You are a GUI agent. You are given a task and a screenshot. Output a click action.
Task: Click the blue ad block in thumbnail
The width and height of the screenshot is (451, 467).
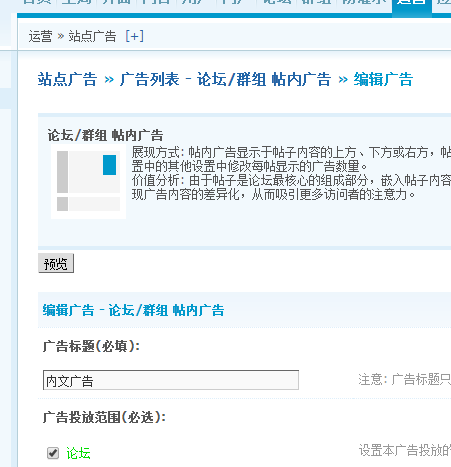[109, 165]
